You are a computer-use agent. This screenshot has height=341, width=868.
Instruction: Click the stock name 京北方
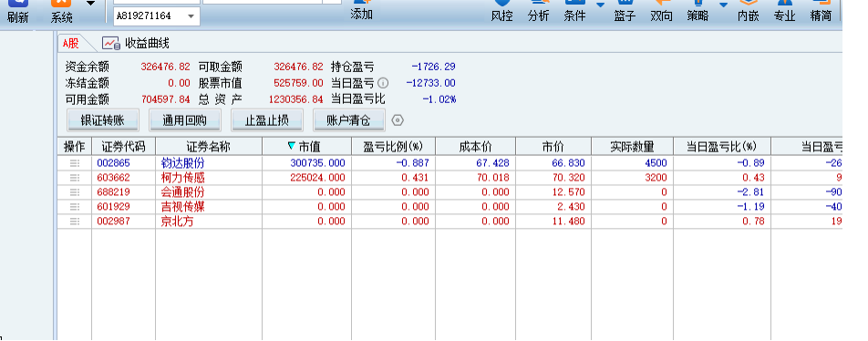coord(177,222)
